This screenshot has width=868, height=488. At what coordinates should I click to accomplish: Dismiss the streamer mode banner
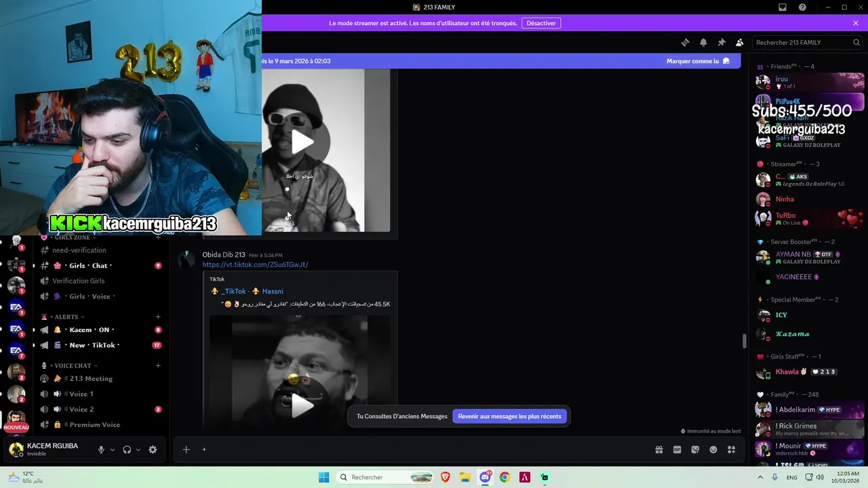[x=856, y=23]
